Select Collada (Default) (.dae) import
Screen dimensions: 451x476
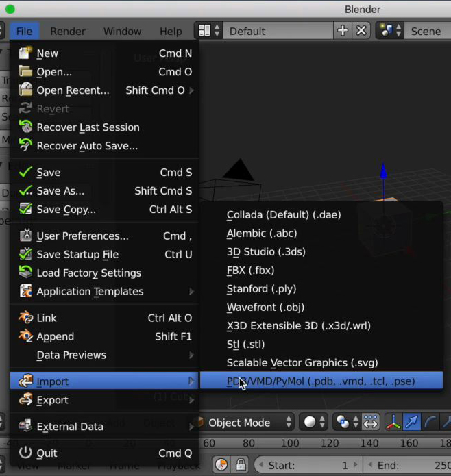pos(321,214)
